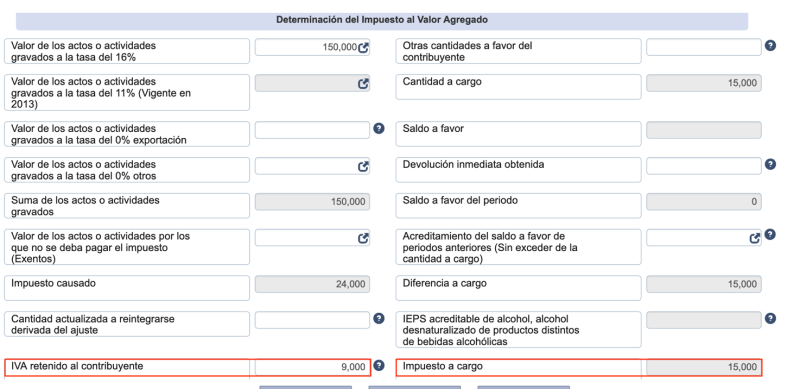Click the IVA retenido field showing 9,000

312,367
